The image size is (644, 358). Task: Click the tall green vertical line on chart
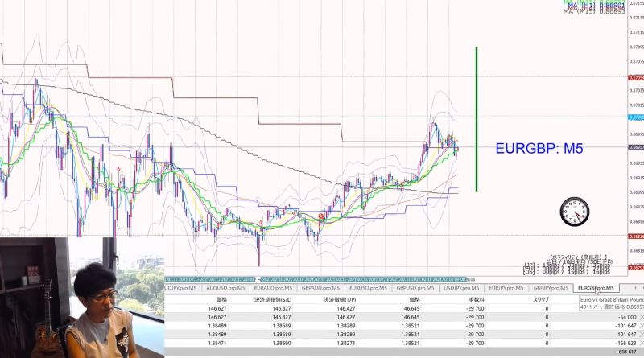point(477,119)
